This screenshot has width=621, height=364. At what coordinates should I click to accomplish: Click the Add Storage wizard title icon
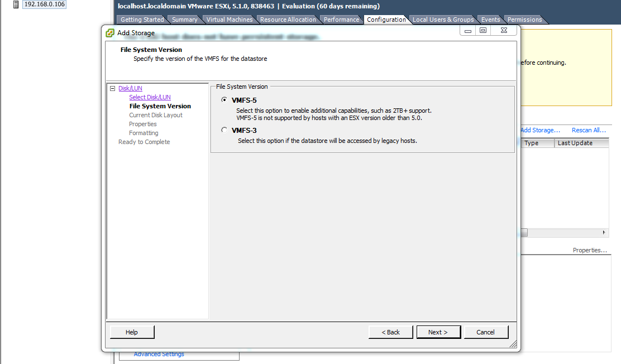(110, 33)
